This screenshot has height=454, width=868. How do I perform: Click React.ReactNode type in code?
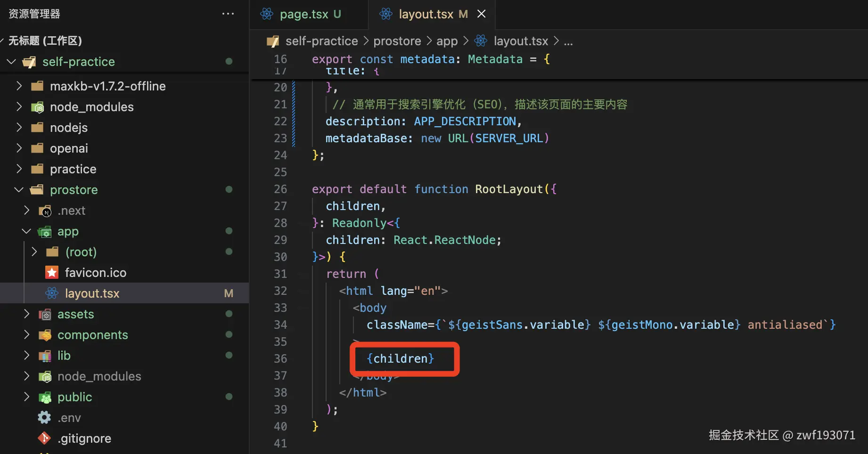coord(444,240)
